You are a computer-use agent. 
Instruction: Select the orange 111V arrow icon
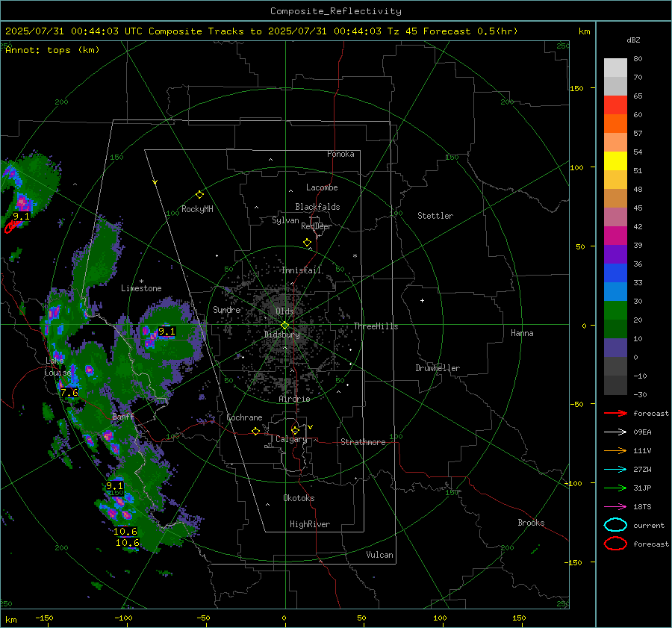(x=615, y=450)
